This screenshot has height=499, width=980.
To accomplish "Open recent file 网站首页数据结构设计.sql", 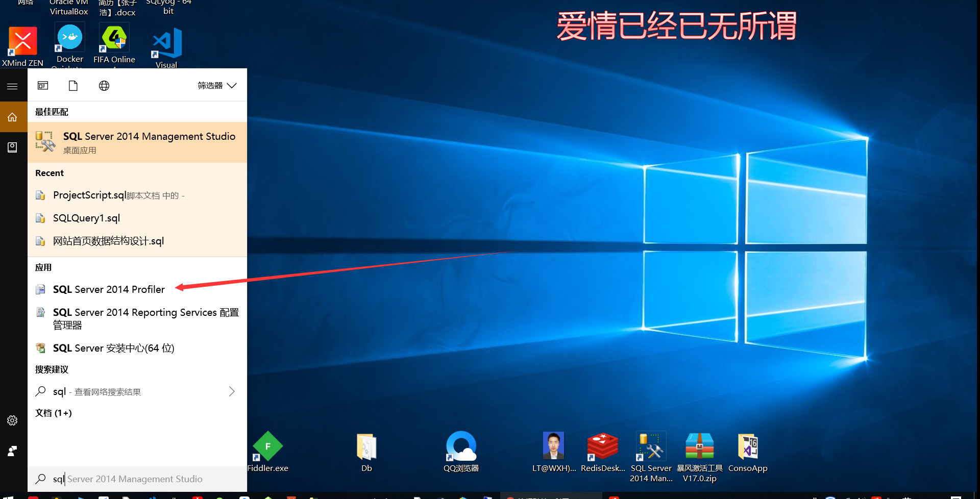I will [137, 241].
